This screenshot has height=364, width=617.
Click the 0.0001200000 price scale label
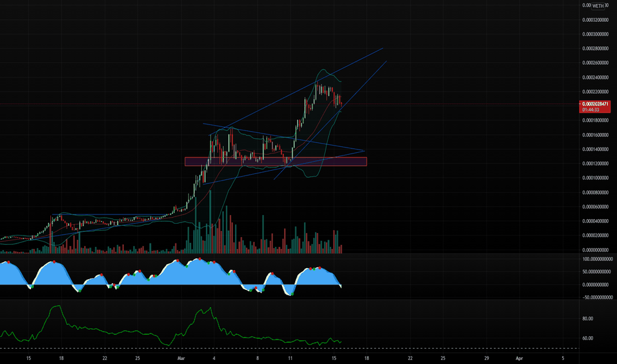[595, 163]
